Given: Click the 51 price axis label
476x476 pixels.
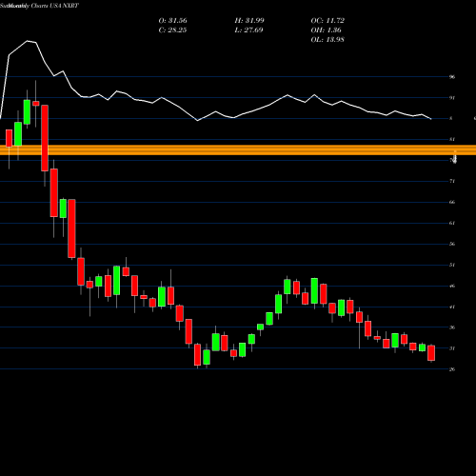Looking at the screenshot, I should tap(452, 265).
